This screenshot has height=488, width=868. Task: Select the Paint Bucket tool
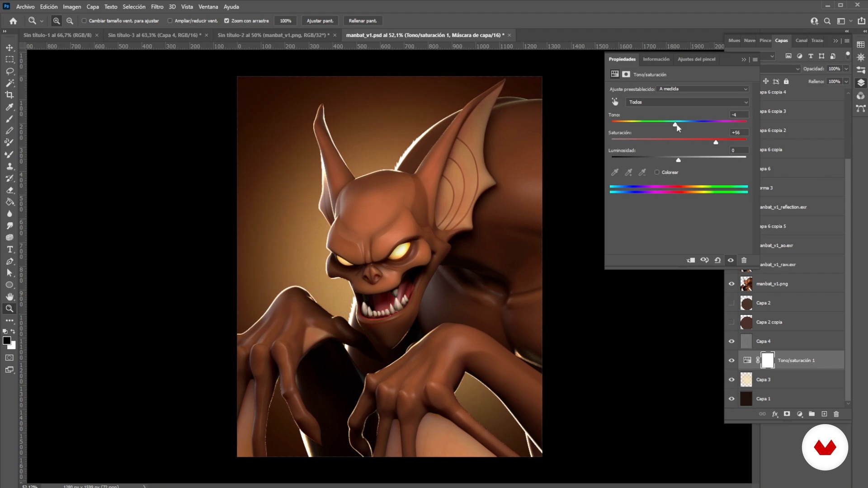9,202
